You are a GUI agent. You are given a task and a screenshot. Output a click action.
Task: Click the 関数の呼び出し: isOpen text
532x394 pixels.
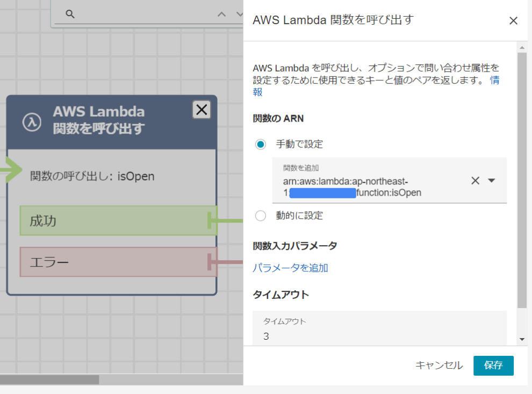(92, 176)
